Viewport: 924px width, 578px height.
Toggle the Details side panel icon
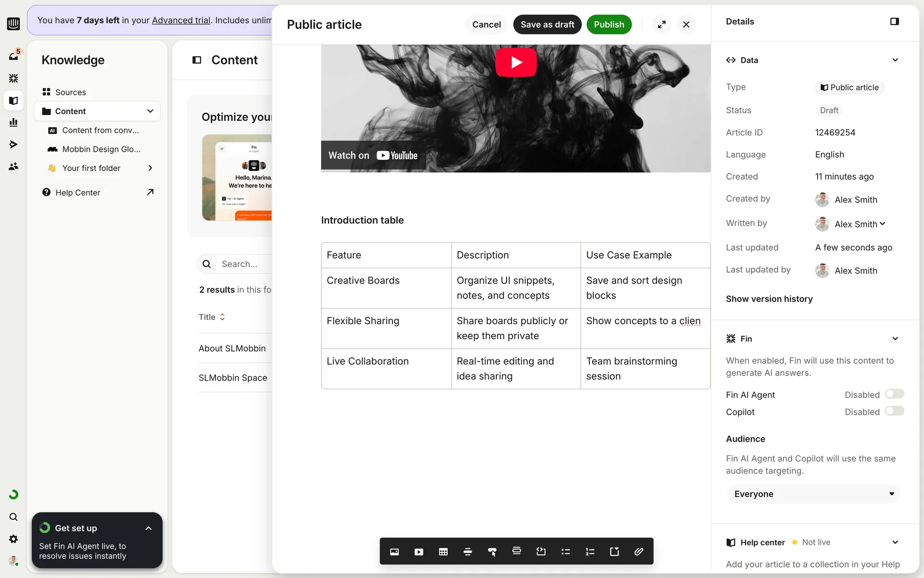[x=894, y=22]
